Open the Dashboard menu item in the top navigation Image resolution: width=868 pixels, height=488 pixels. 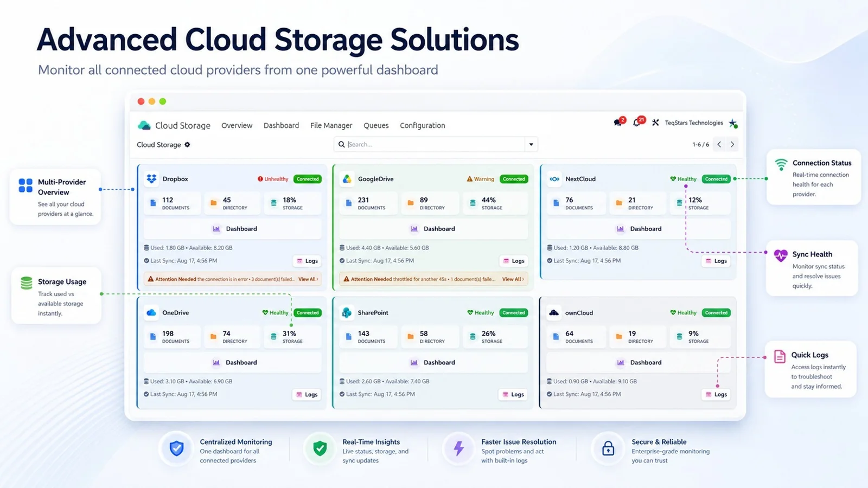(281, 125)
